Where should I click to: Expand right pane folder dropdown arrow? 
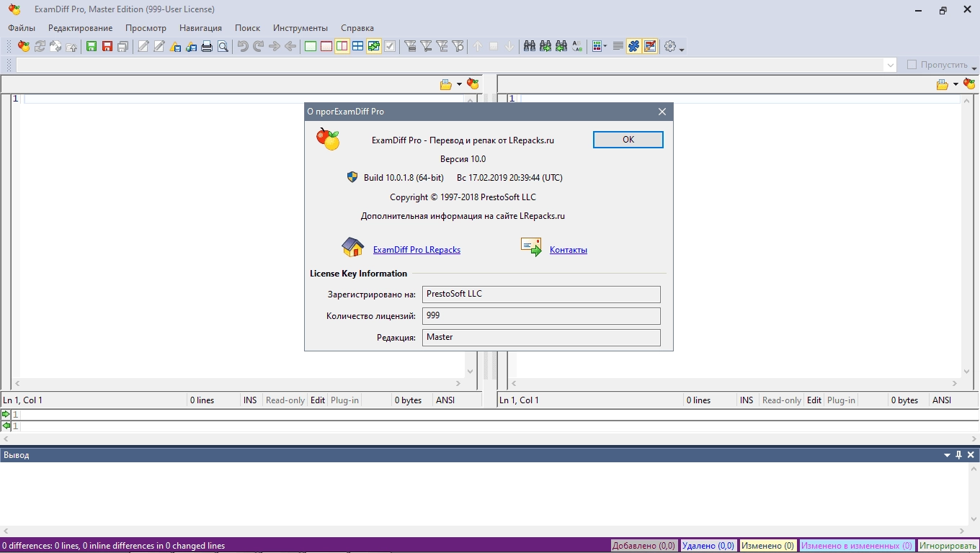pos(955,84)
